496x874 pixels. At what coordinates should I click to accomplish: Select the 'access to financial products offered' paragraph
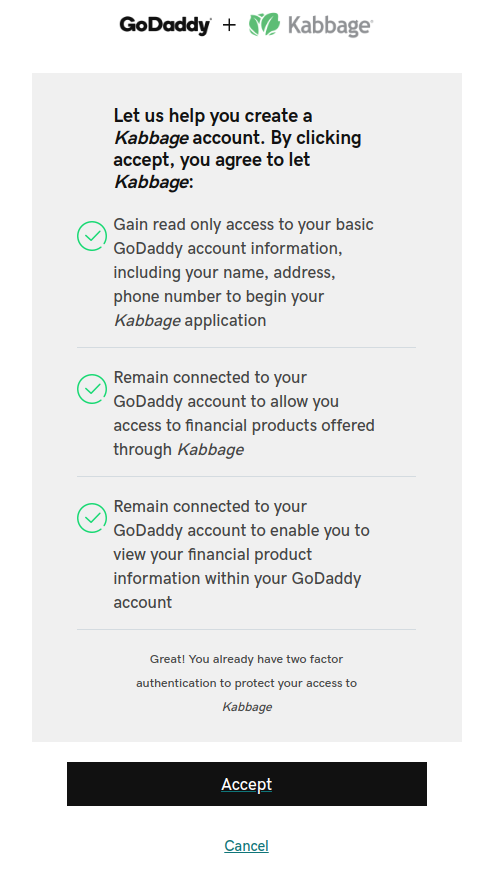(x=244, y=414)
